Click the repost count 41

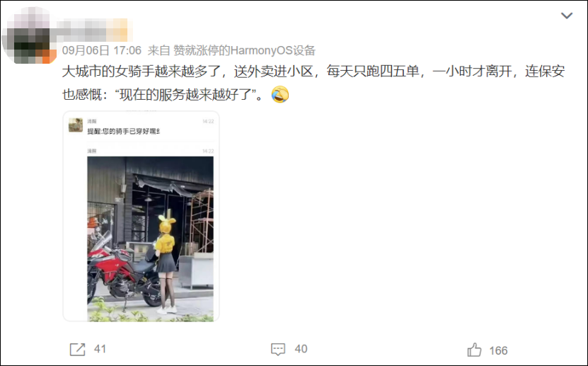(100, 349)
